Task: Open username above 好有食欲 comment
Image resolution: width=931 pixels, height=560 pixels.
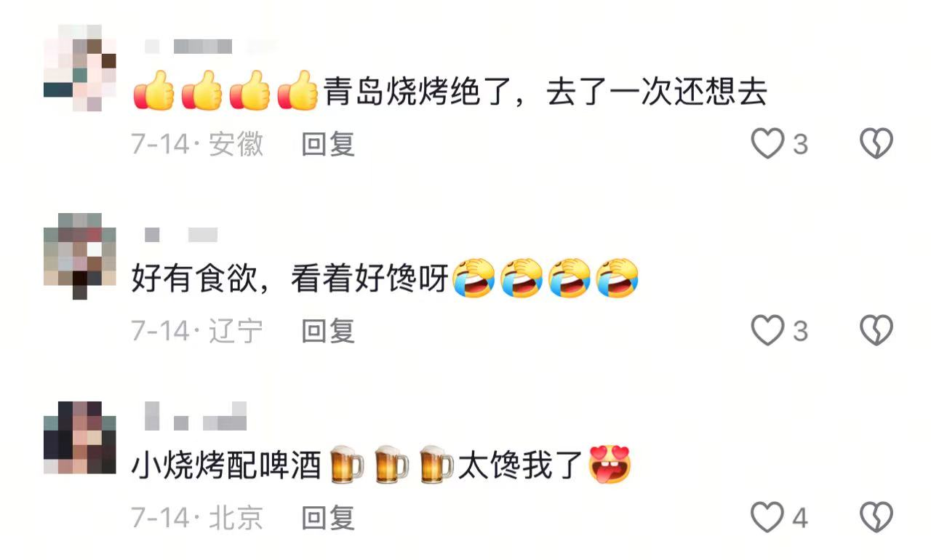Action: coord(181,234)
